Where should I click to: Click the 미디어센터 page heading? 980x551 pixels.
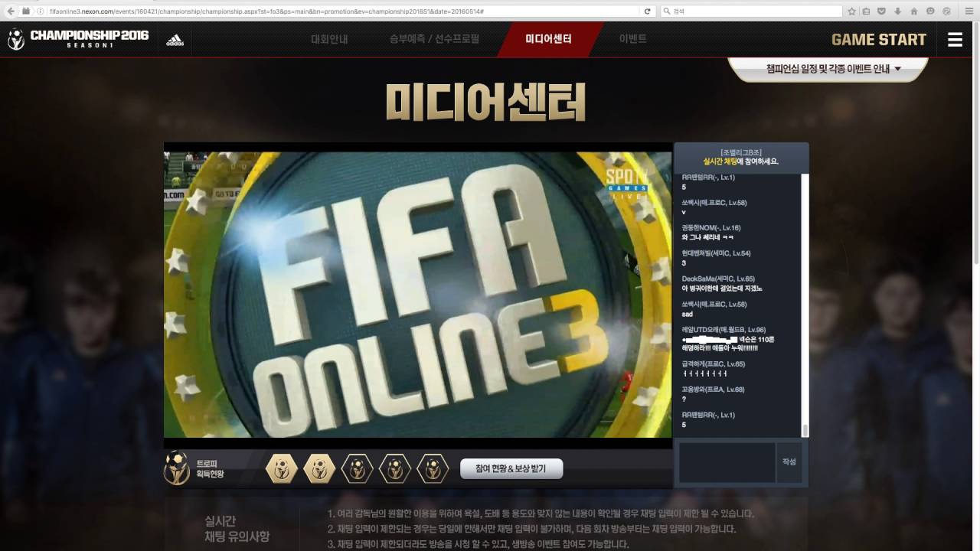click(485, 102)
